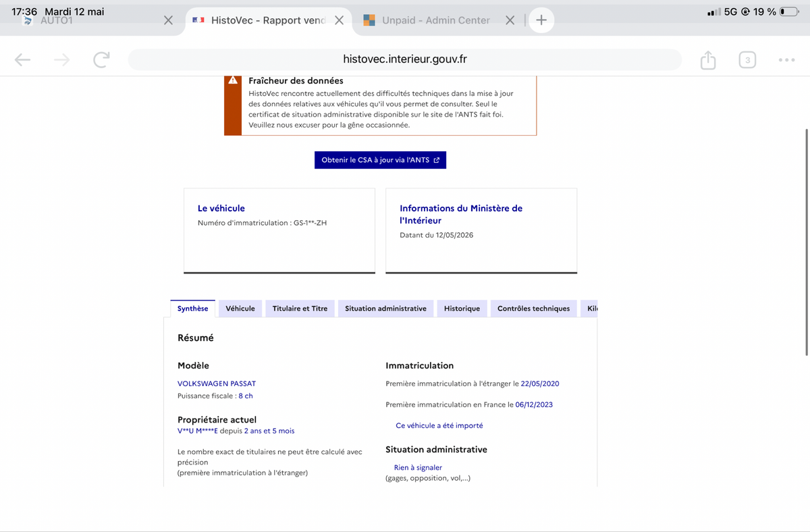Click the page vertical scrollbar
The image size is (810, 532).
[x=807, y=242]
